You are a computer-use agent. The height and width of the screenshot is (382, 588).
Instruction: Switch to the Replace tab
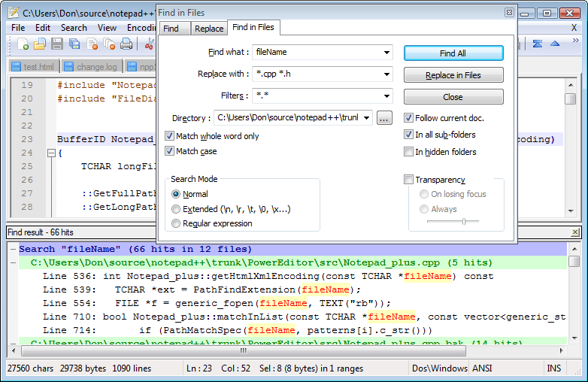208,29
